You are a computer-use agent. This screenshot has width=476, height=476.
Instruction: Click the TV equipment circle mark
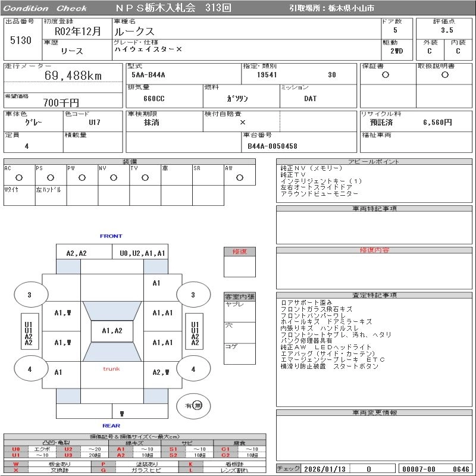tap(145, 177)
